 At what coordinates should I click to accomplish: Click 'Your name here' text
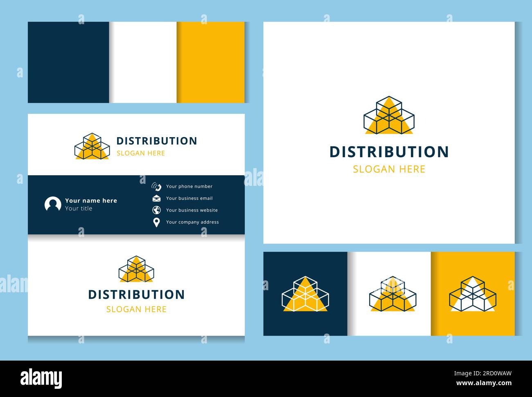91,201
